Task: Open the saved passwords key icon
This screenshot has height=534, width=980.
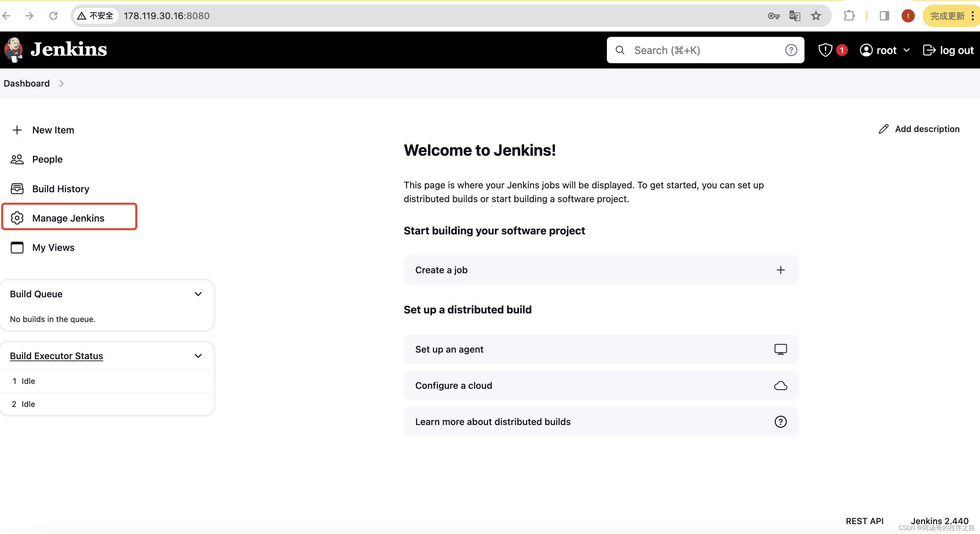Action: (x=774, y=15)
